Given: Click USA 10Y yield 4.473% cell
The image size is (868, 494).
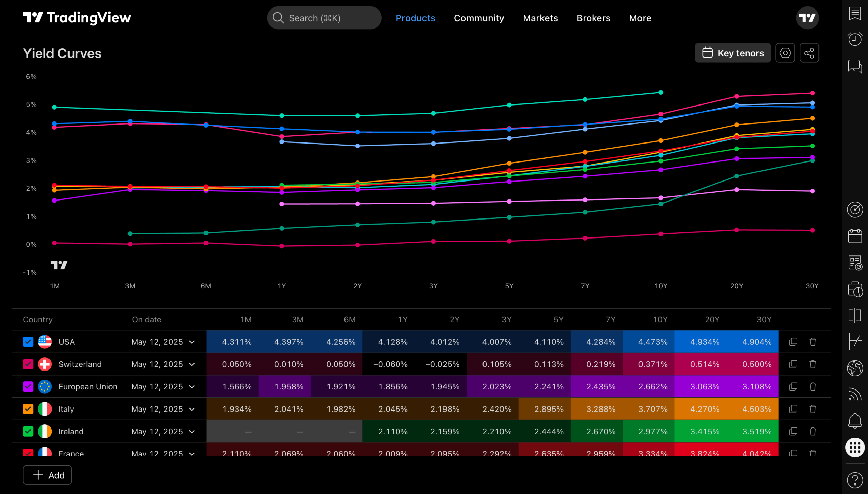Looking at the screenshot, I should (648, 342).
